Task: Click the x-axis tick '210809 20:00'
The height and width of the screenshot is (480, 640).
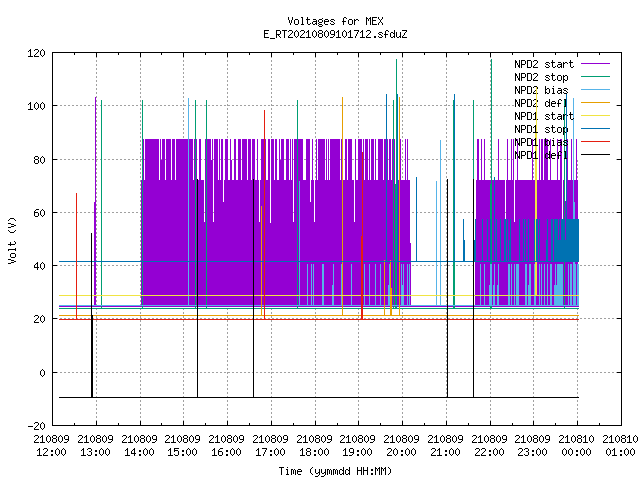Action: 402,446
